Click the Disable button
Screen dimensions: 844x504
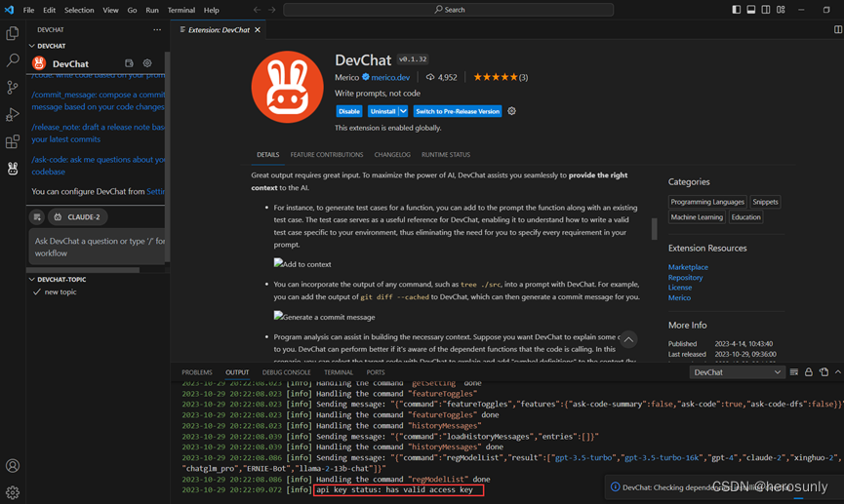click(348, 111)
